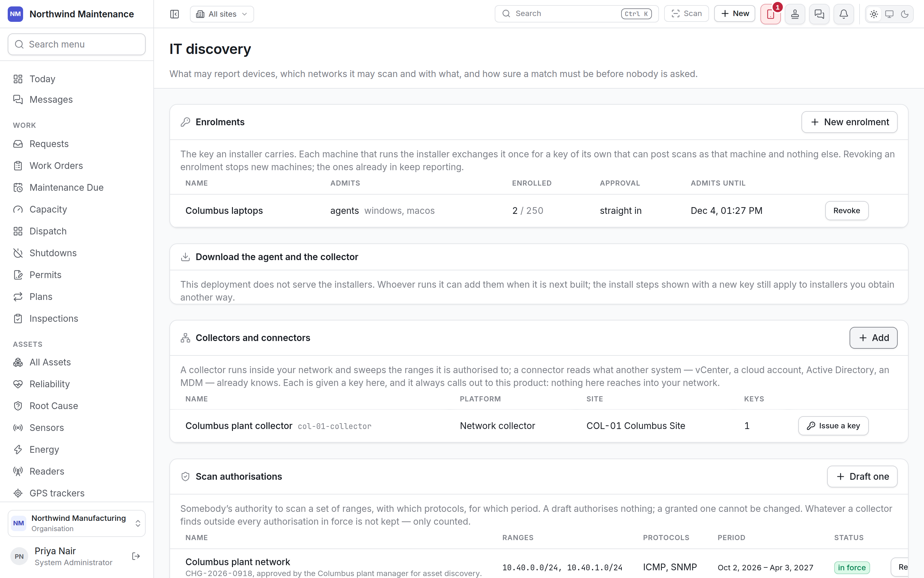Open the chat messages icon in top bar
The image size is (924, 578).
[x=819, y=14]
